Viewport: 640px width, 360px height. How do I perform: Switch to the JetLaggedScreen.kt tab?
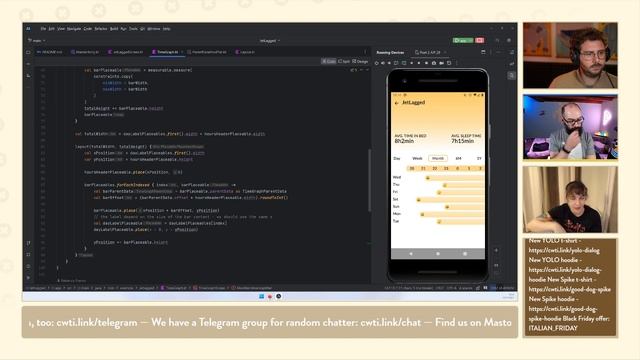coord(126,52)
